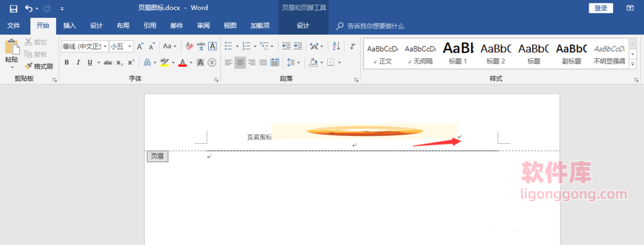Viewport: 644px width, 245px height.
Task: Clear all formatting with the eraser icon
Action: pos(189,46)
